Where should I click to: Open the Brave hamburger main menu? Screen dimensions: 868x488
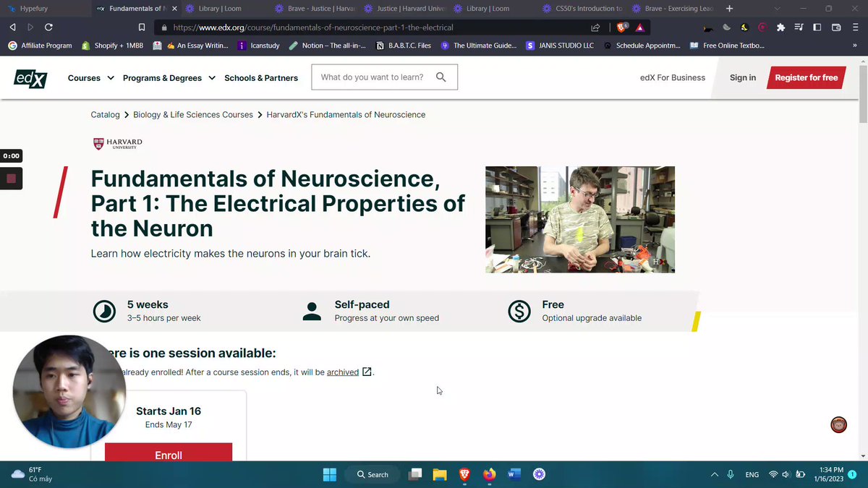coord(855,27)
